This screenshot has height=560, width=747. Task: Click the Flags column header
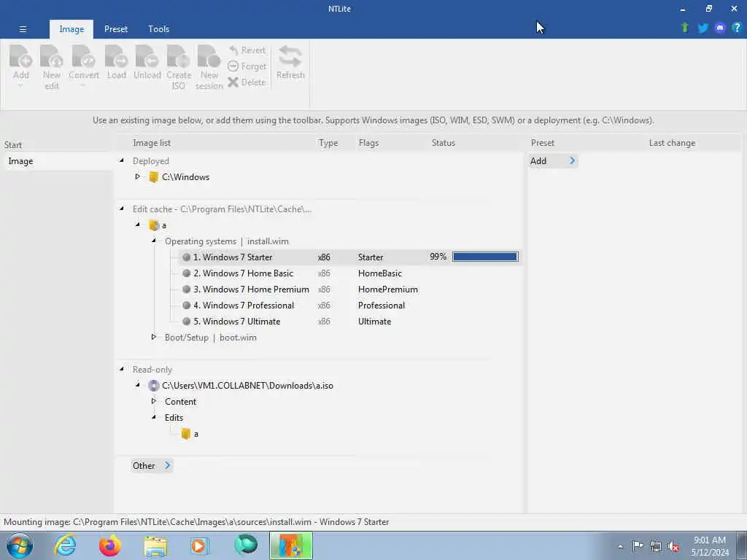(368, 143)
